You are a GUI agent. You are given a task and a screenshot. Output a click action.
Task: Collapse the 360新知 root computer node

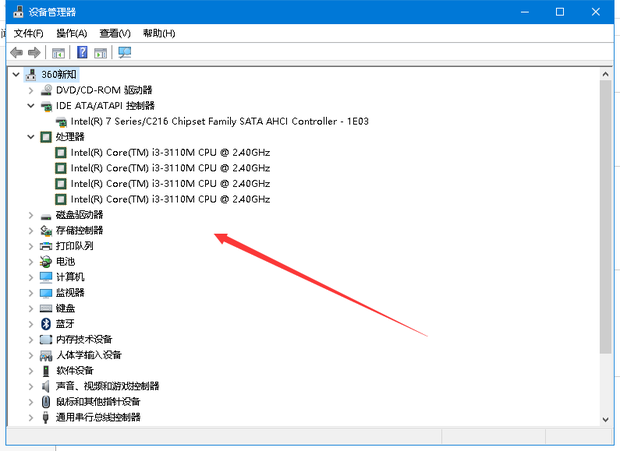(16, 75)
